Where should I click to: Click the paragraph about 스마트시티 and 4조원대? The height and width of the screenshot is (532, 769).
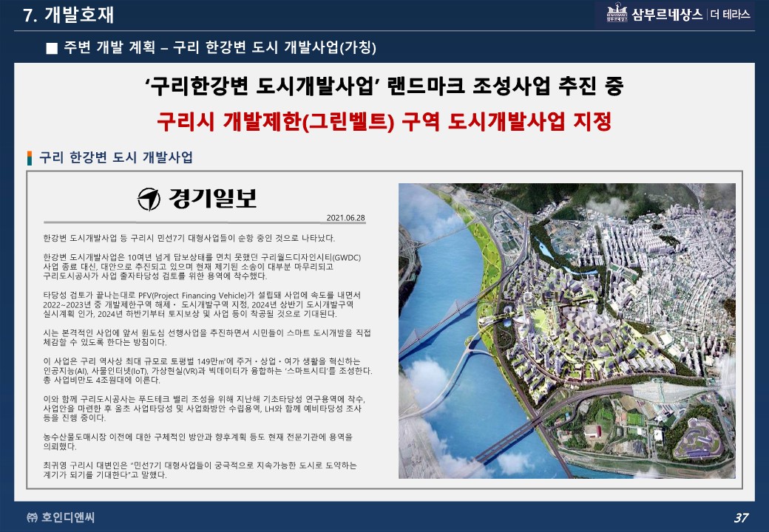click(207, 370)
